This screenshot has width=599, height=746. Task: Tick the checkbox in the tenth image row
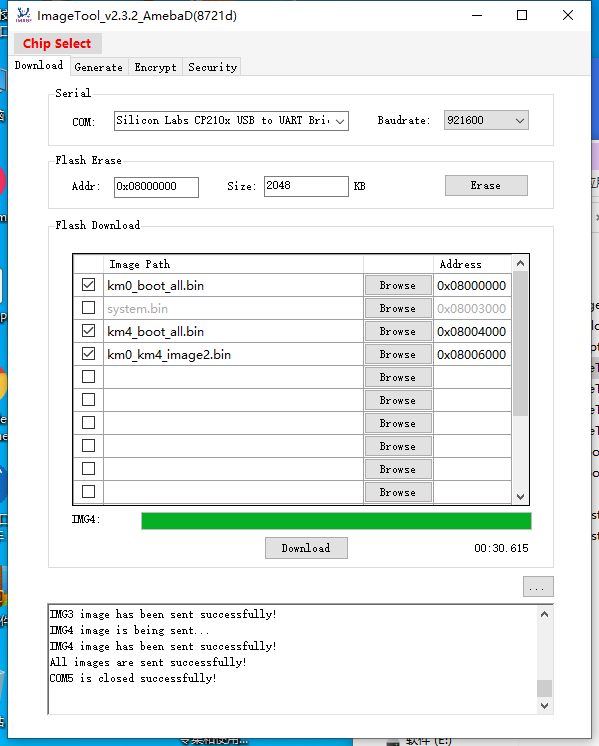[88, 491]
